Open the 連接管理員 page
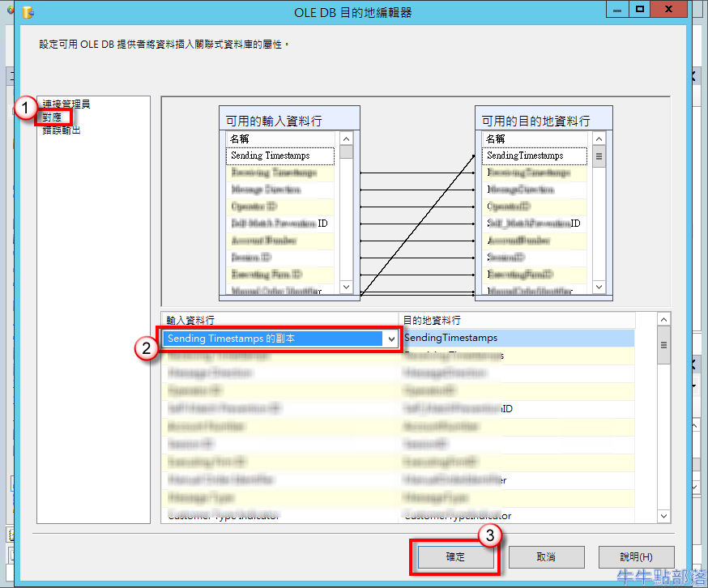 pyautogui.click(x=66, y=104)
